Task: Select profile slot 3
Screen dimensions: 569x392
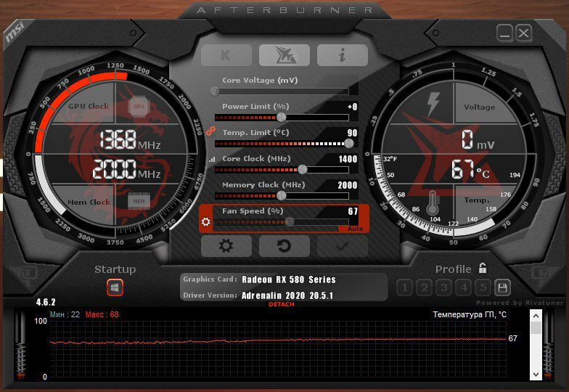Action: (444, 287)
